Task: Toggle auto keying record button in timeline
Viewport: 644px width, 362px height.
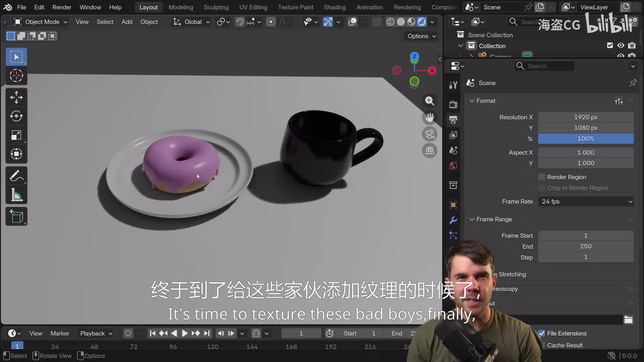Action: tap(128, 333)
